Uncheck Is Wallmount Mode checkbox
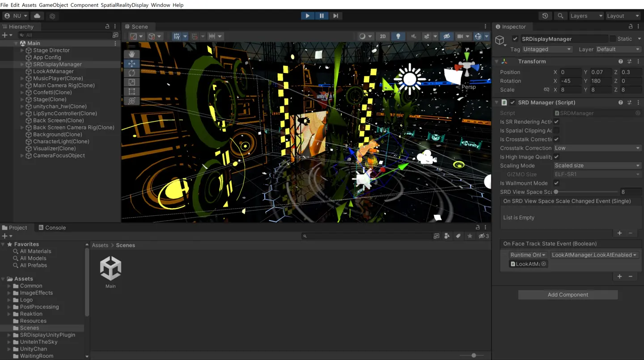644x360 pixels. [x=556, y=183]
